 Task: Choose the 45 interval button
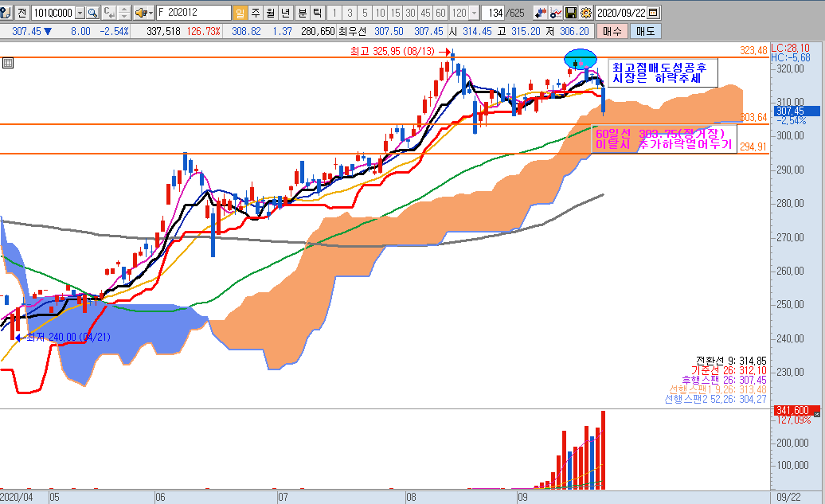[x=426, y=13]
